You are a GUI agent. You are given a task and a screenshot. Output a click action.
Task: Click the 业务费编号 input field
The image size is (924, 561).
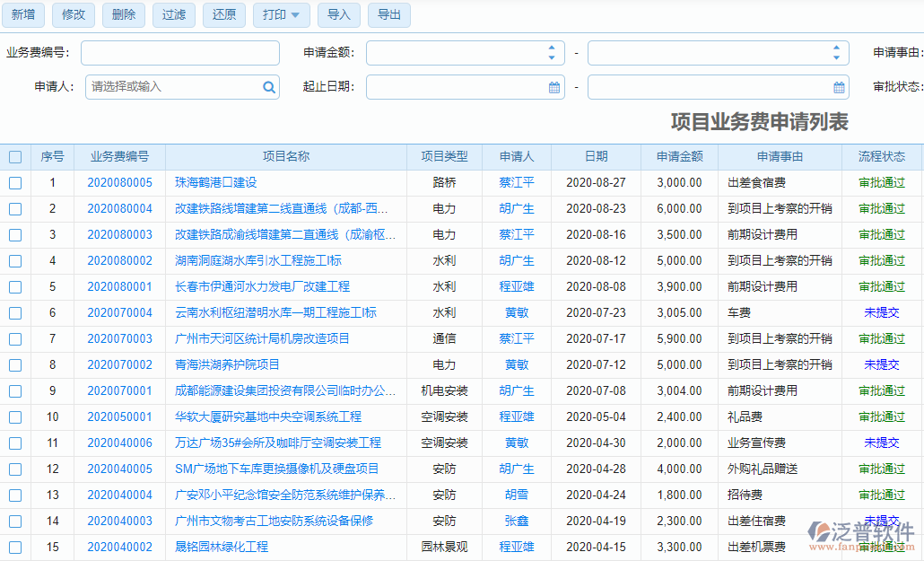point(179,53)
